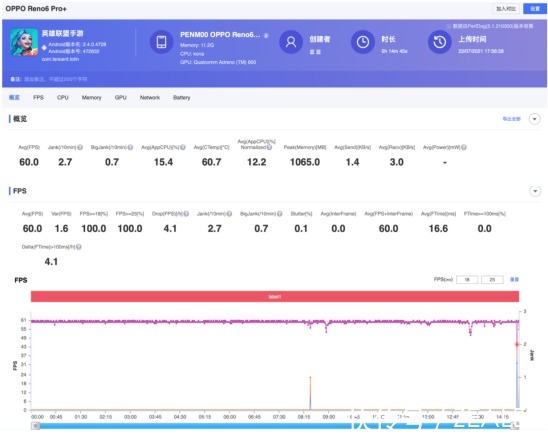Click the Peak(Memory) value 1065.0
The height and width of the screenshot is (438, 548).
click(305, 162)
